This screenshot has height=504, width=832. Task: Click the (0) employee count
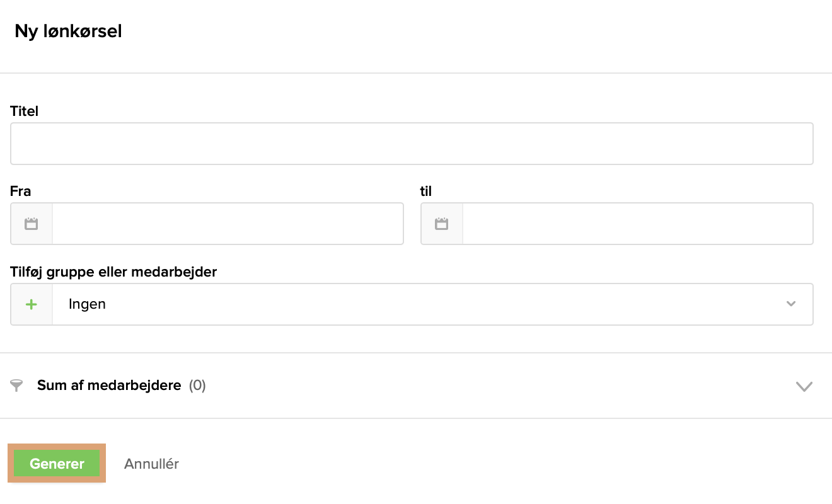[x=197, y=386]
